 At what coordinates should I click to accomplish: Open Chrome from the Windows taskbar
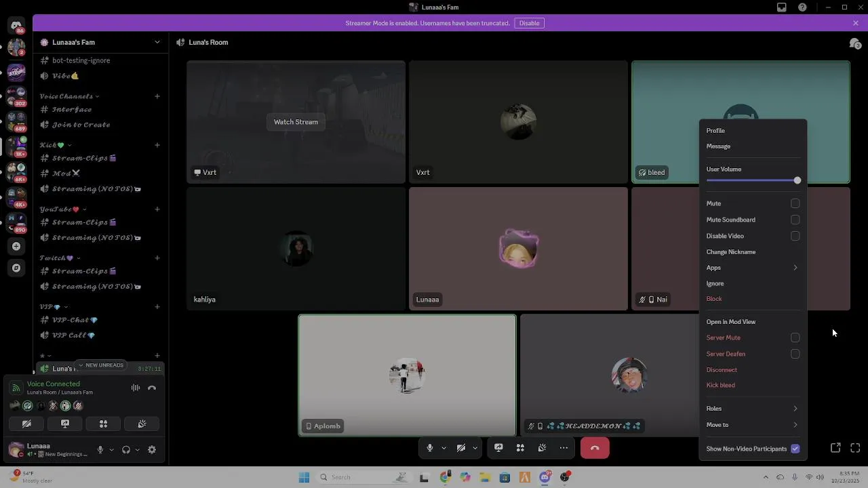[x=445, y=477]
